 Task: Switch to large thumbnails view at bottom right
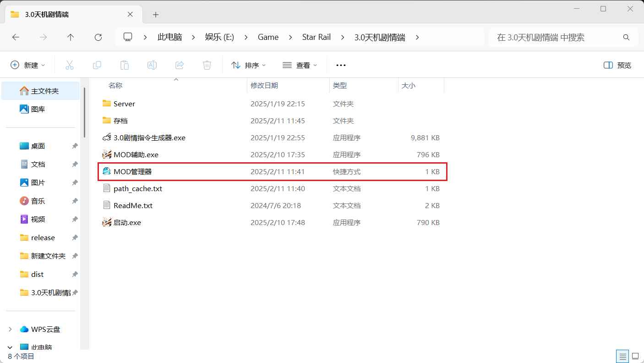point(635,356)
